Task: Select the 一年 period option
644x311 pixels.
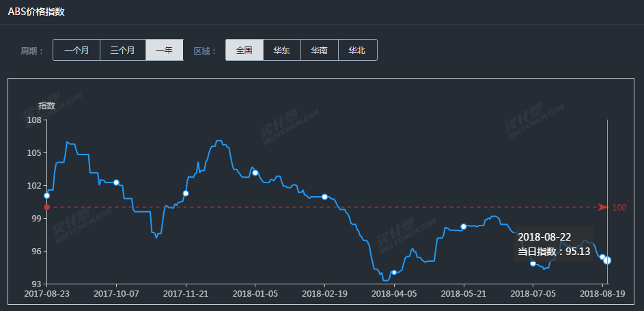Action: click(x=165, y=50)
